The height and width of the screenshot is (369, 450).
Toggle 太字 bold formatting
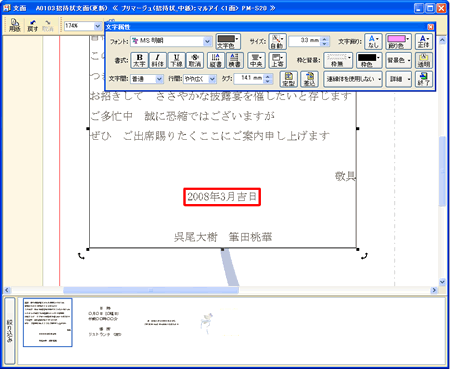tap(139, 60)
